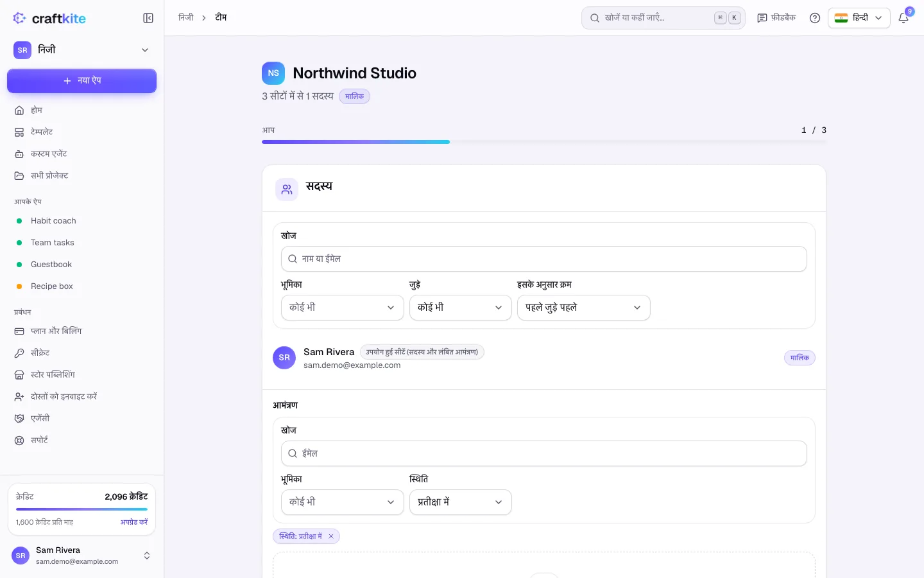Click the नया ऐप button
Image resolution: width=924 pixels, height=578 pixels.
pyautogui.click(x=81, y=81)
